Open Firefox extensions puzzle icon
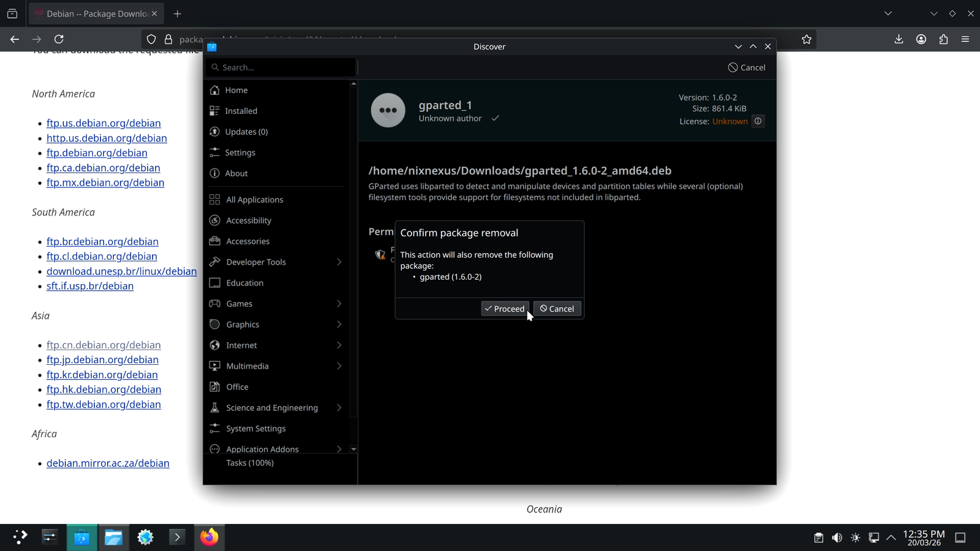 [943, 39]
